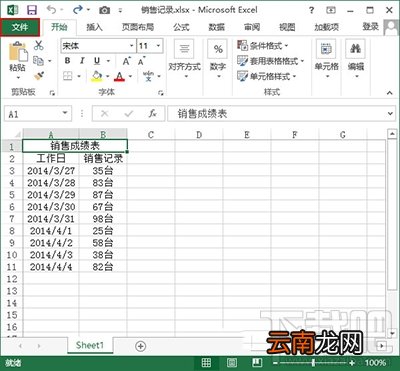Open clipboard group dialog launcher
The height and width of the screenshot is (371, 400).
[52, 93]
